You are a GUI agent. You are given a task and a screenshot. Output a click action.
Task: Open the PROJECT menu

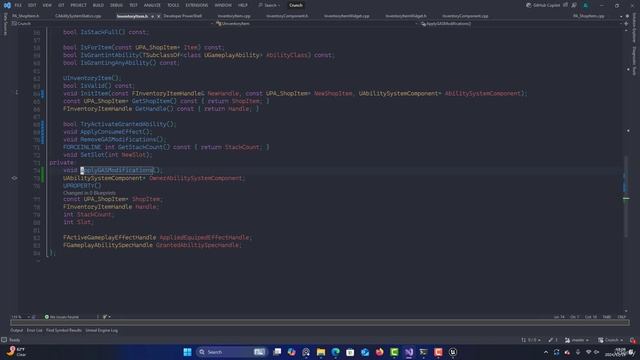click(78, 5)
